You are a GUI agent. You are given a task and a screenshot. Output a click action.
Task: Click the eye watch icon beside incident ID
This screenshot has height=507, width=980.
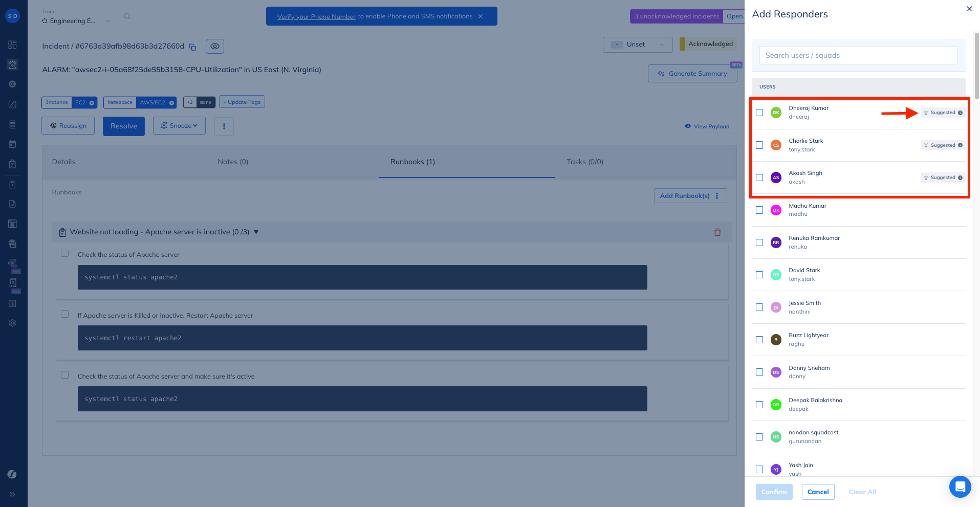pos(215,46)
